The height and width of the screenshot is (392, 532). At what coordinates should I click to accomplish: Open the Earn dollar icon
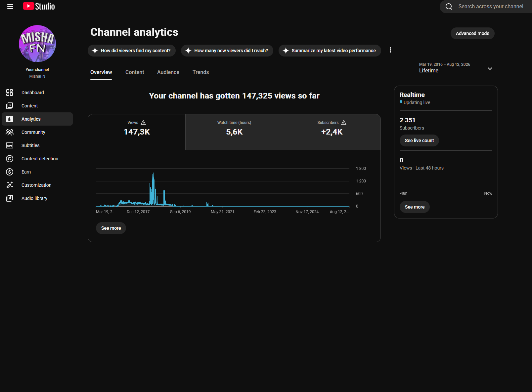click(10, 172)
